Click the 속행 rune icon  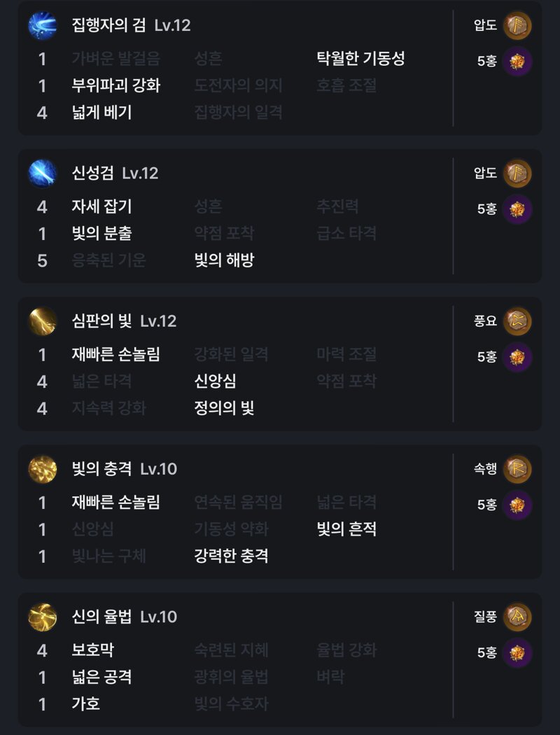pos(517,469)
